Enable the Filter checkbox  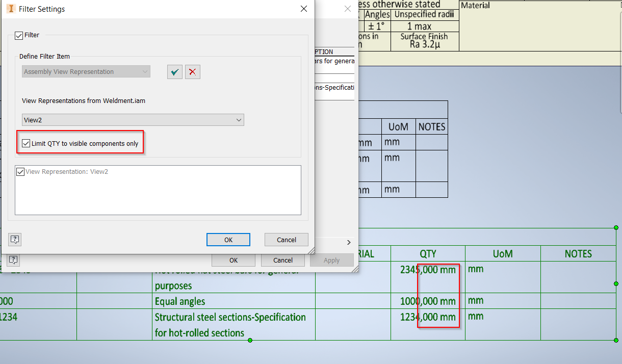pos(19,35)
